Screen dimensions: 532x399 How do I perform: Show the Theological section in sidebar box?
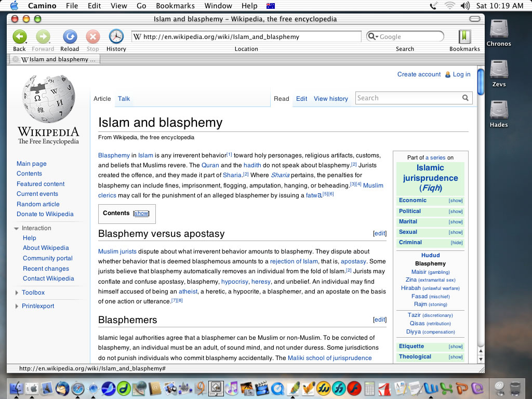click(455, 357)
